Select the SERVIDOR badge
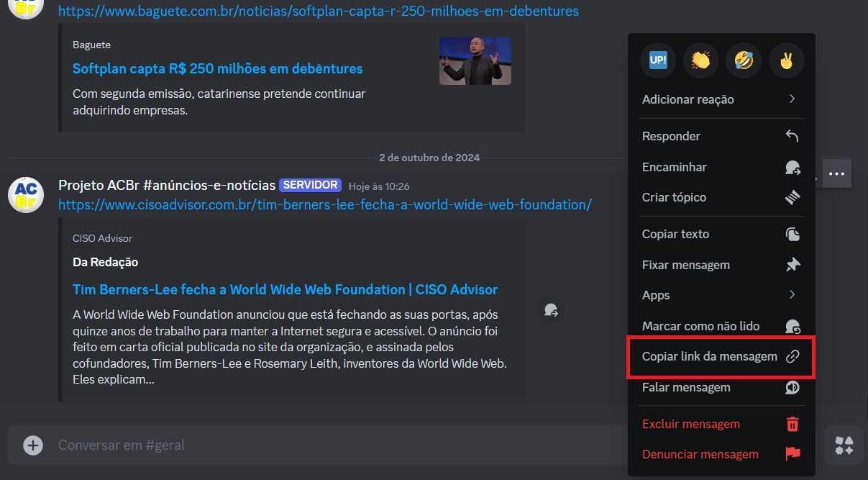 (x=311, y=185)
